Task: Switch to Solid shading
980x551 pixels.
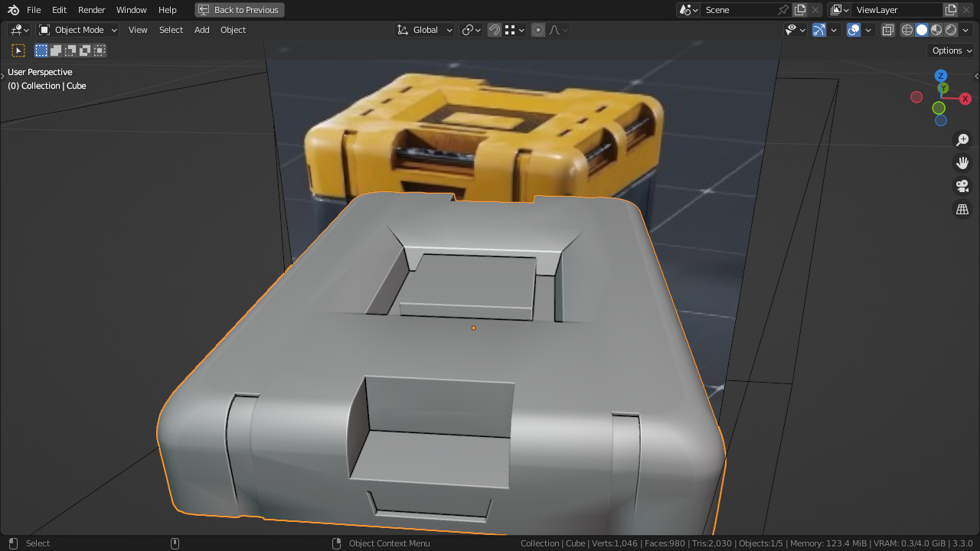Action: coord(922,30)
